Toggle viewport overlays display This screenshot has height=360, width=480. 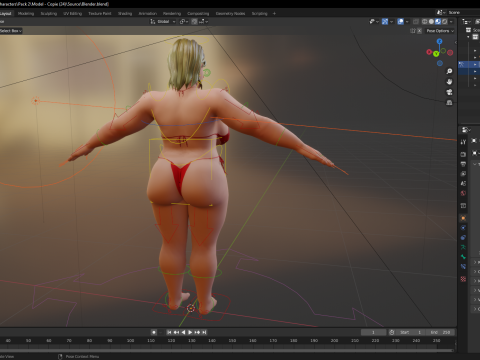tap(400, 21)
